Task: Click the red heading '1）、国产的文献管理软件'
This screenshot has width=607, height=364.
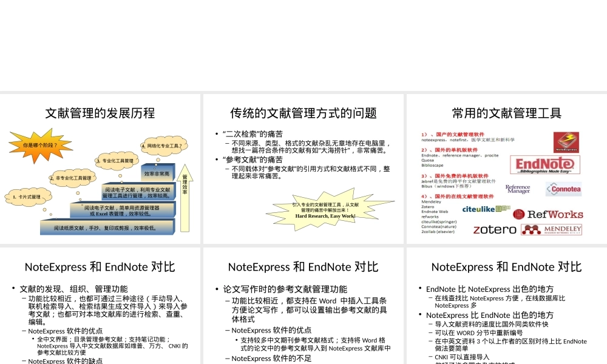Action: coord(453,134)
